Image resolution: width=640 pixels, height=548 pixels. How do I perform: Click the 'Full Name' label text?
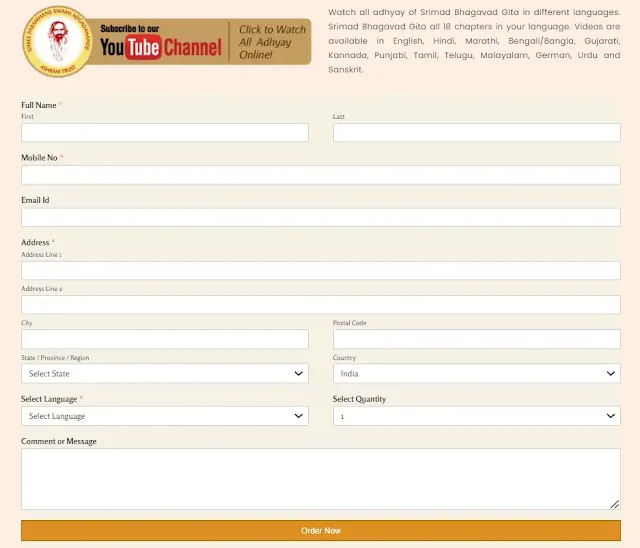click(39, 105)
